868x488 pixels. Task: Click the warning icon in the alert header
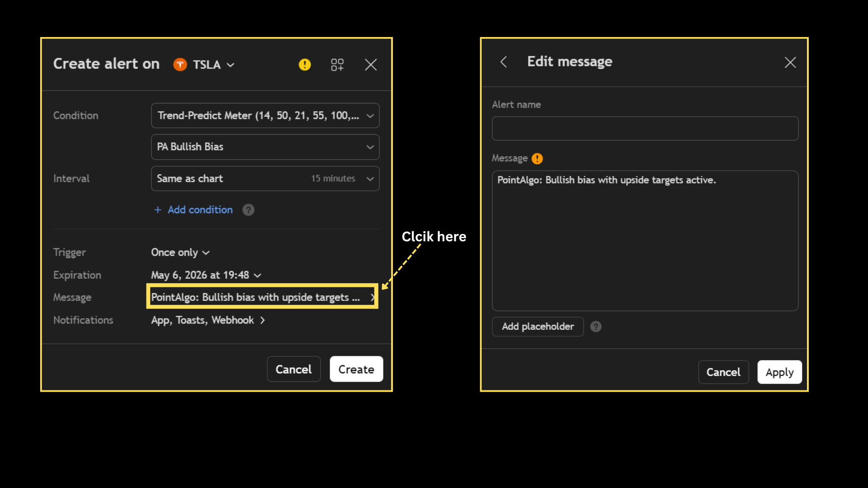[305, 65]
